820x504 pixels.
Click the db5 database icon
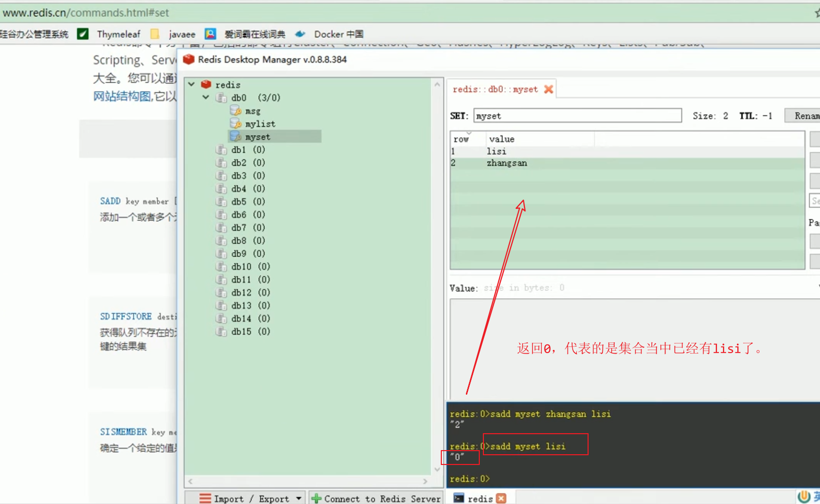pyautogui.click(x=221, y=202)
